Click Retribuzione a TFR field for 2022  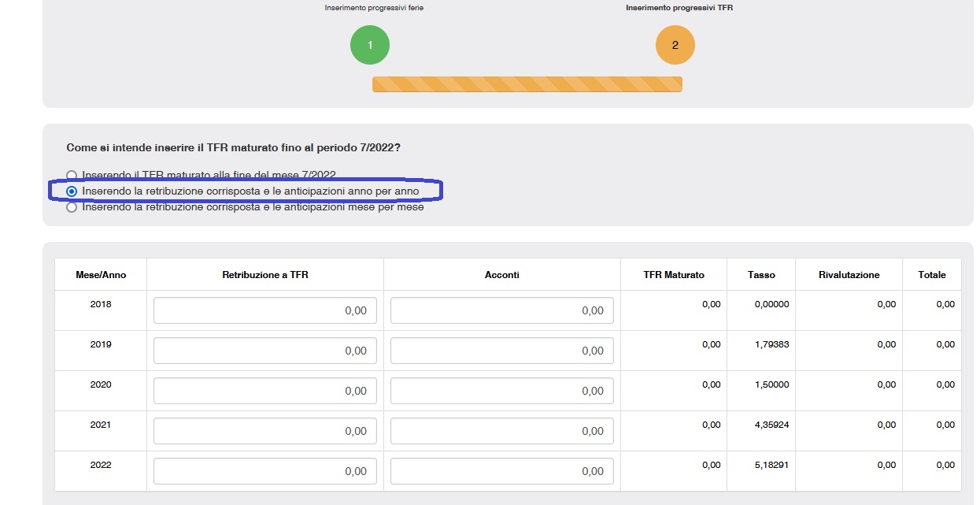(265, 471)
